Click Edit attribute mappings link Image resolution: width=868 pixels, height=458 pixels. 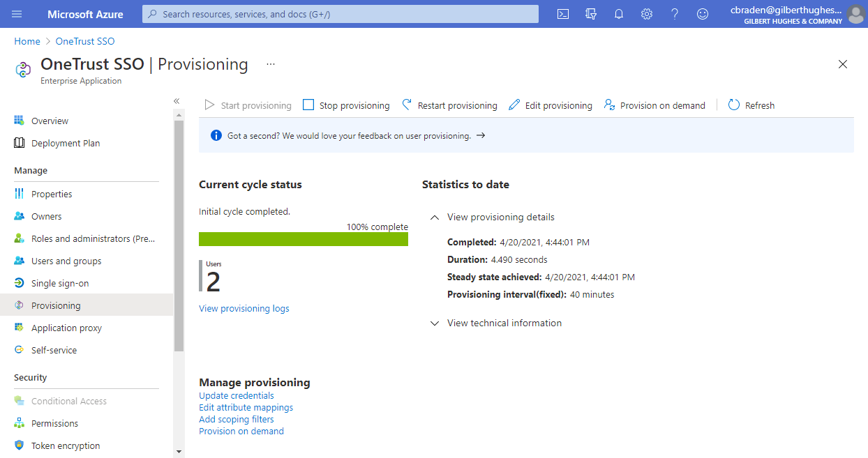coord(246,407)
